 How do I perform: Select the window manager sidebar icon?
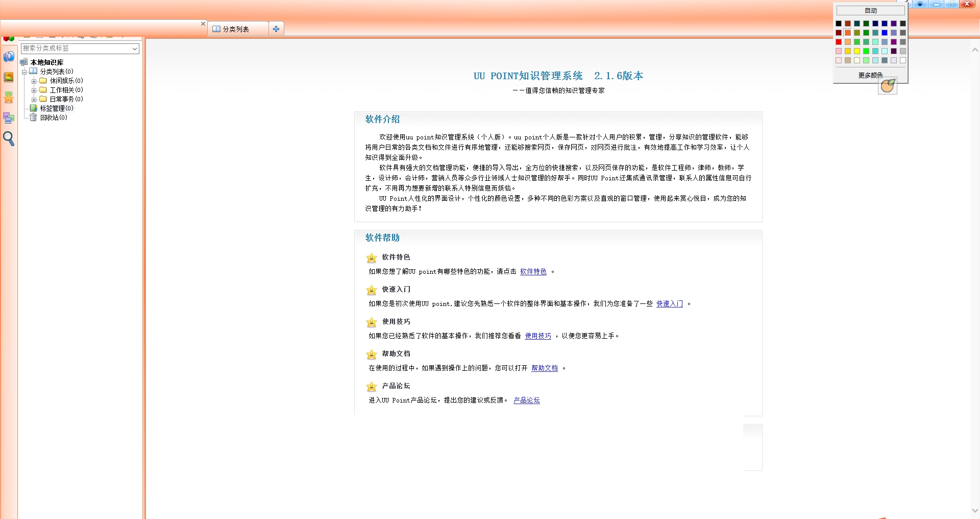tap(9, 118)
